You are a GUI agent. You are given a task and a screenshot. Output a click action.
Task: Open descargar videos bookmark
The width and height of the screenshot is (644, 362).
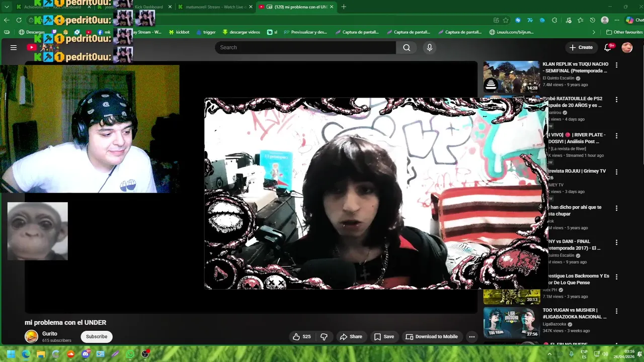pos(241,32)
